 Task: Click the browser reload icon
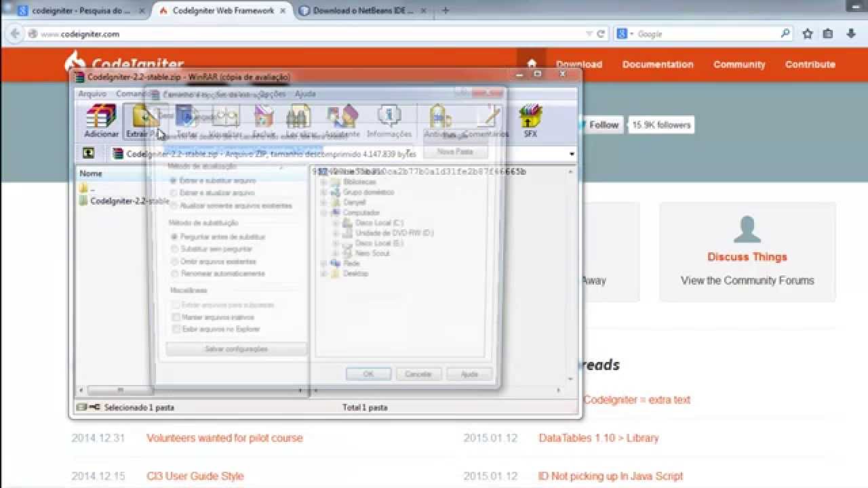point(601,34)
